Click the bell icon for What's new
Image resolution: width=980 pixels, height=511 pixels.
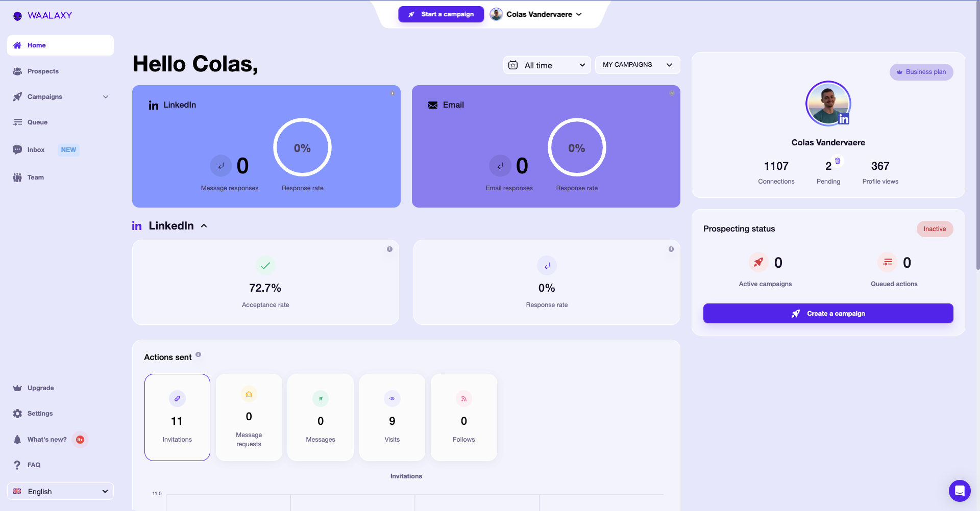(x=17, y=440)
